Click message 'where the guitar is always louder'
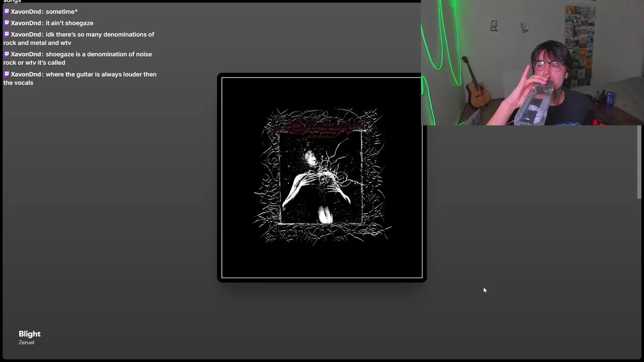 click(80, 78)
